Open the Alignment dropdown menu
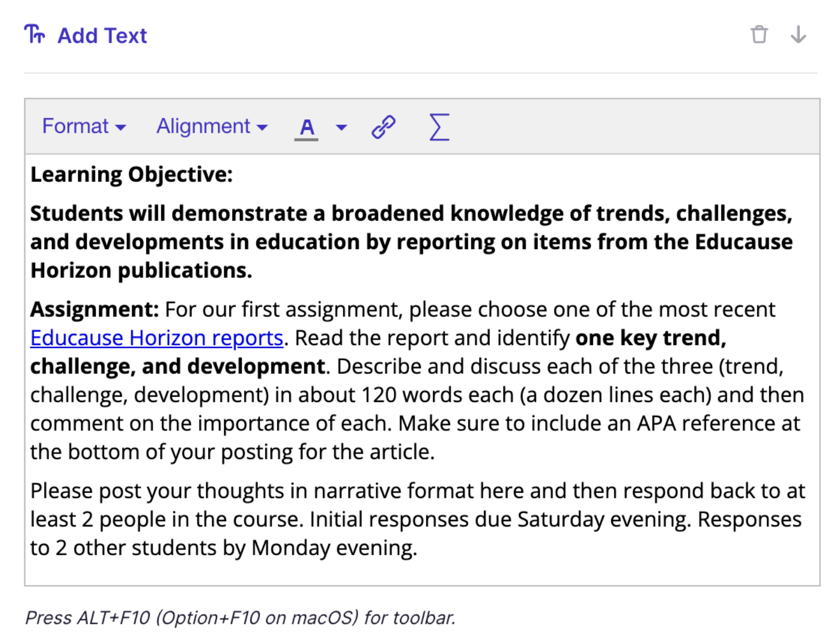Screen dimensions: 837x644 tap(212, 127)
